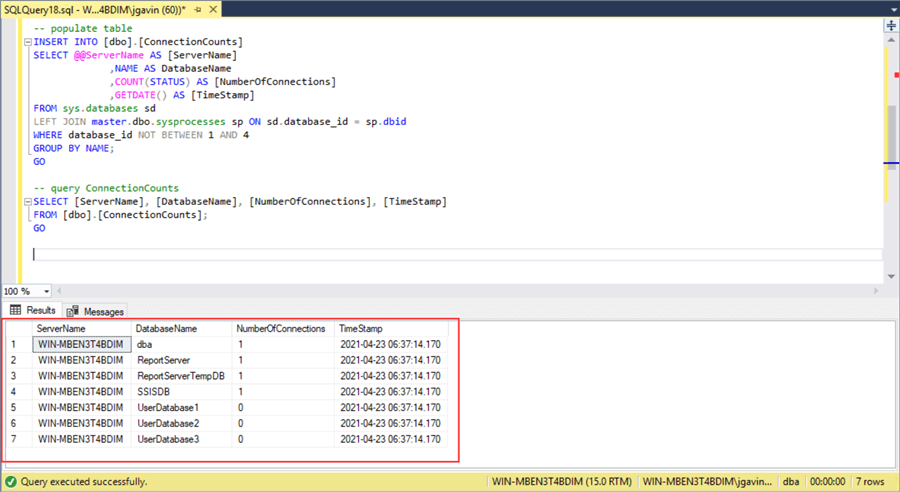Click the green query success status icon
The height and width of the screenshot is (492, 900).
click(x=10, y=482)
